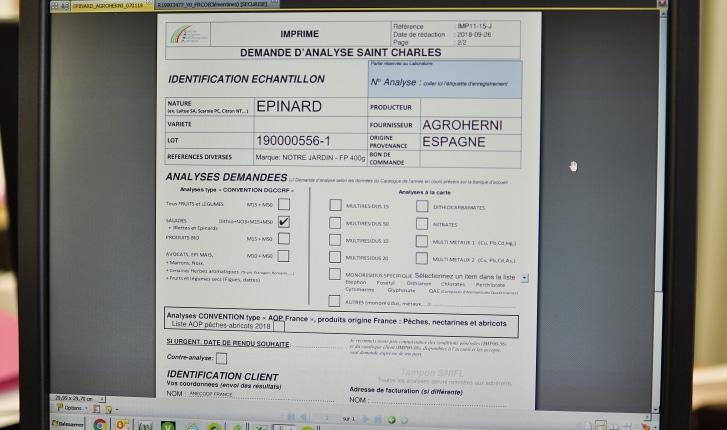
Task: Tick the PRODUITS BIO checkbox
Action: tap(284, 238)
